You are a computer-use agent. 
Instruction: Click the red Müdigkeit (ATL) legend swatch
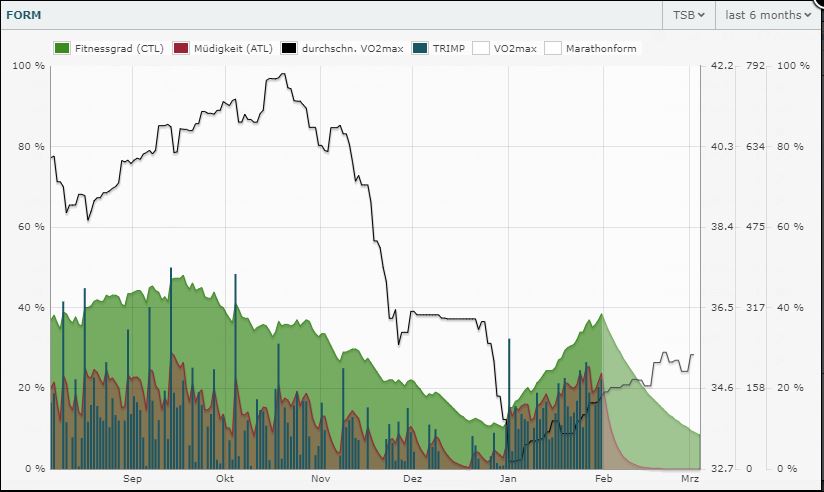point(181,48)
